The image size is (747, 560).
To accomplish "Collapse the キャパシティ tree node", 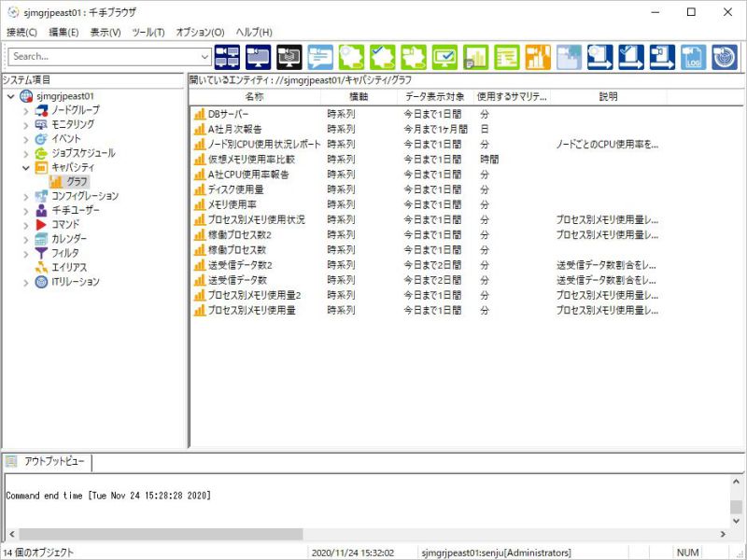I will pos(26,168).
